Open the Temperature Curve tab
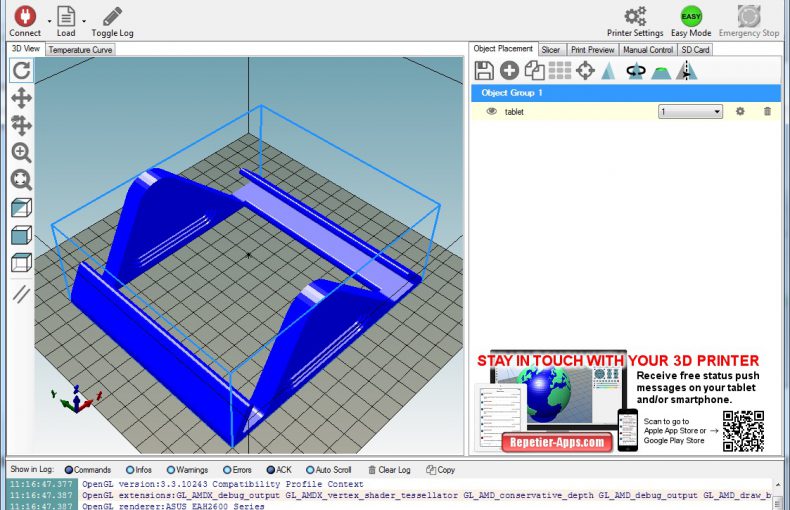The width and height of the screenshot is (790, 510). click(81, 49)
